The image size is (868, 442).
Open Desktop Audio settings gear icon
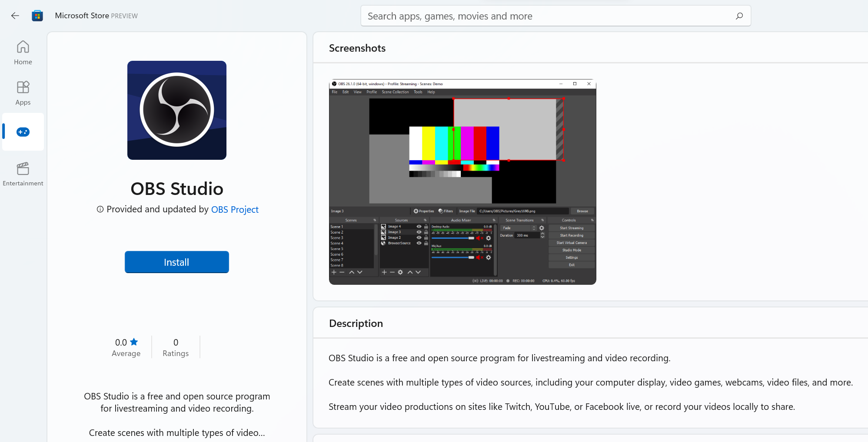click(x=489, y=238)
